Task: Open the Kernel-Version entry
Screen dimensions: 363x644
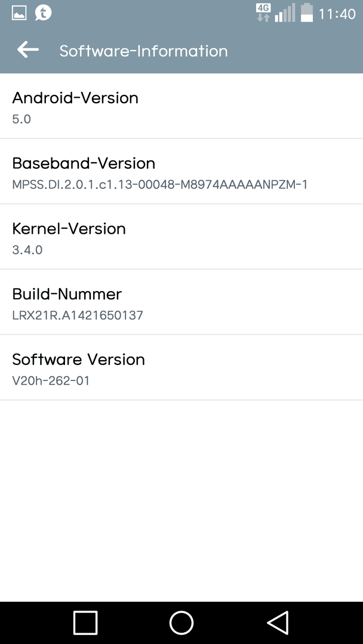Action: click(181, 237)
